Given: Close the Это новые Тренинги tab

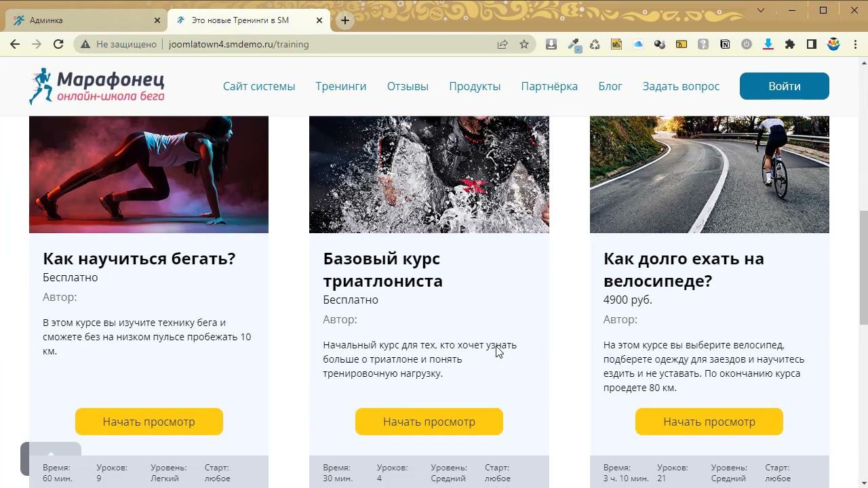Looking at the screenshot, I should tap(319, 20).
